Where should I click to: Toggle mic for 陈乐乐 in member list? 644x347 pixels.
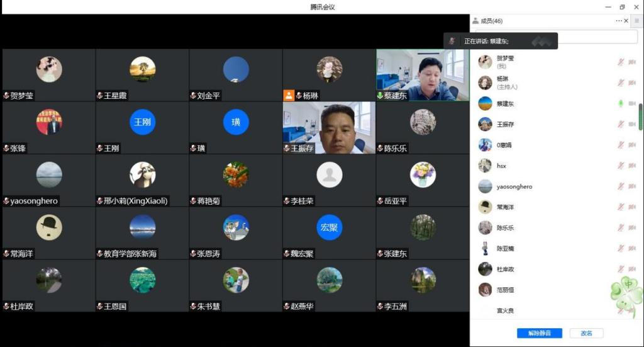[x=621, y=227]
